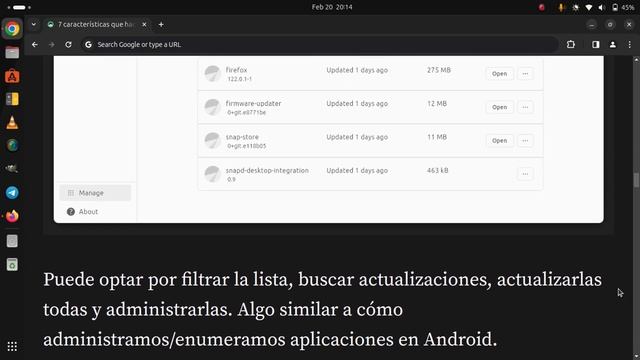Launch the orange App Center dock icon
This screenshot has width=640, height=360.
point(12,76)
